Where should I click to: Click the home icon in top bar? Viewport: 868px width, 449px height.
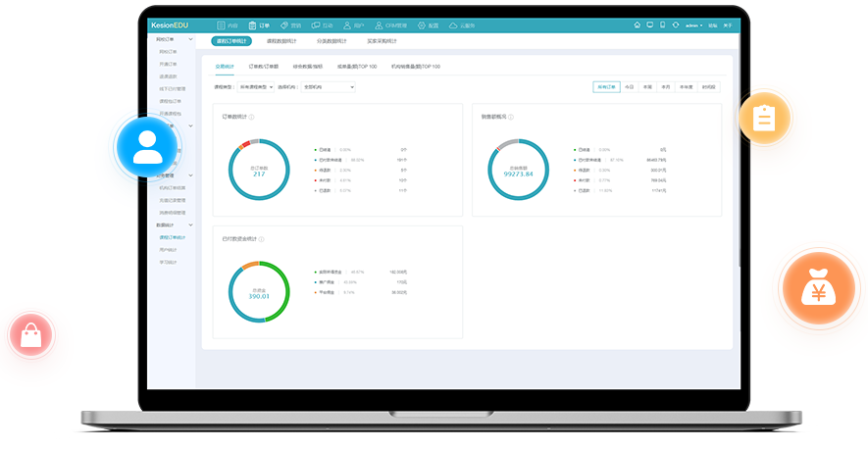click(637, 25)
